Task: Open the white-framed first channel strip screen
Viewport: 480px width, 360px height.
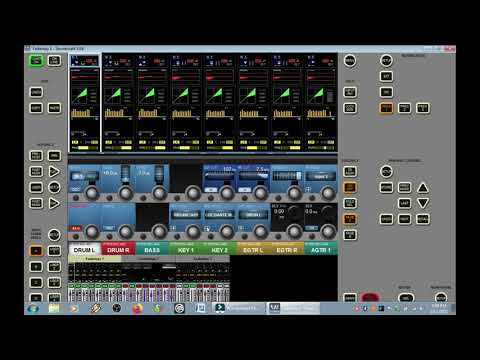Action: coord(85,104)
